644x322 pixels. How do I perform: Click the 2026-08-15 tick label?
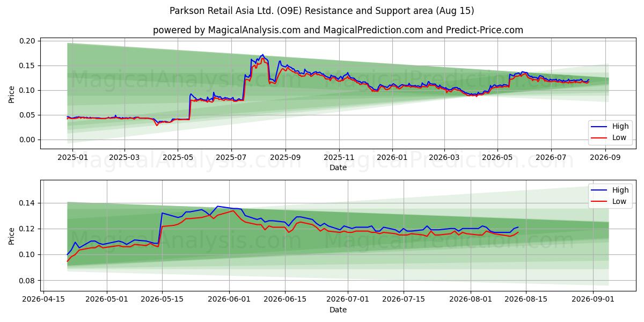coord(526,299)
